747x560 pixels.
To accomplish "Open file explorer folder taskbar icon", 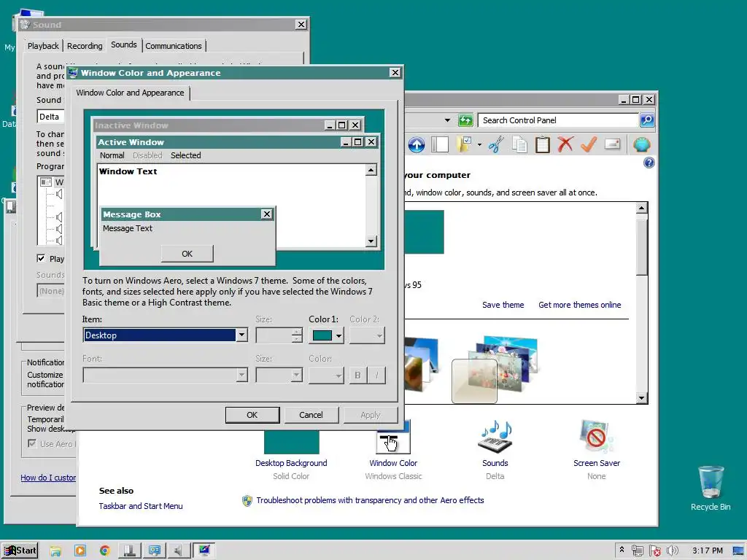I will [x=55, y=551].
